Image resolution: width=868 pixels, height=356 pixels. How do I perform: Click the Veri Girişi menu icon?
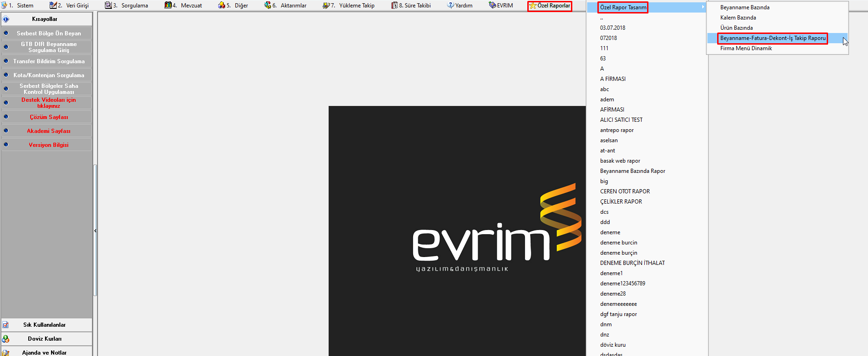(53, 6)
